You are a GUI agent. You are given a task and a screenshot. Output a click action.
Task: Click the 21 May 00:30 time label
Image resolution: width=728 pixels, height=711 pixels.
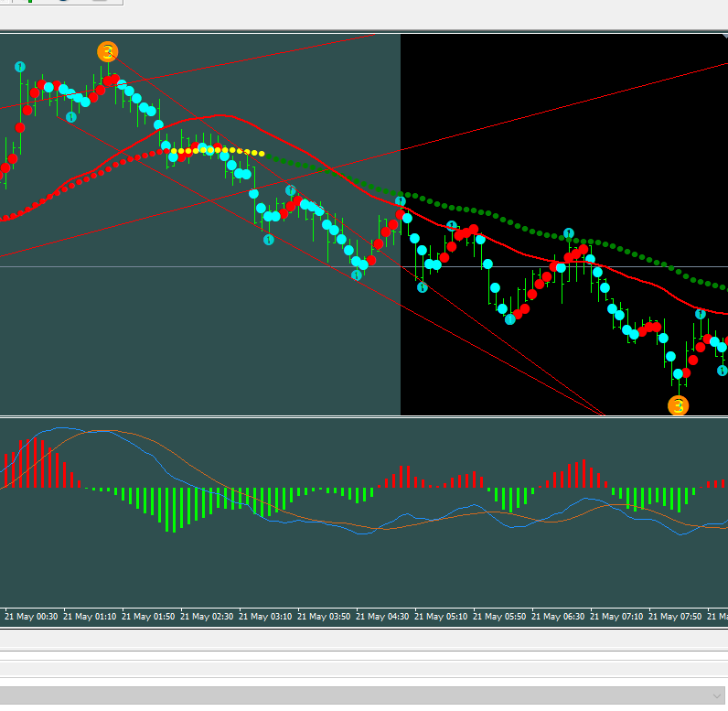coord(31,616)
